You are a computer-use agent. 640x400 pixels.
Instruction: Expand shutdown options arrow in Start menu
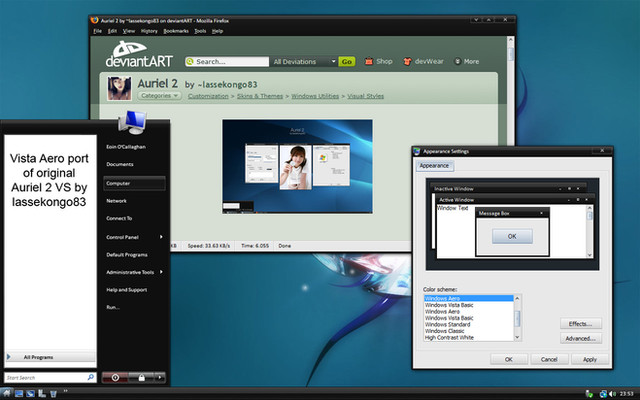160,378
